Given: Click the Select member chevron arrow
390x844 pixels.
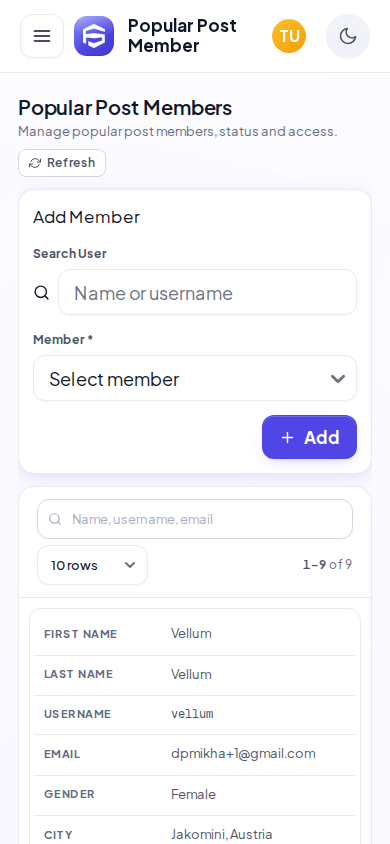Looking at the screenshot, I should [x=337, y=379].
